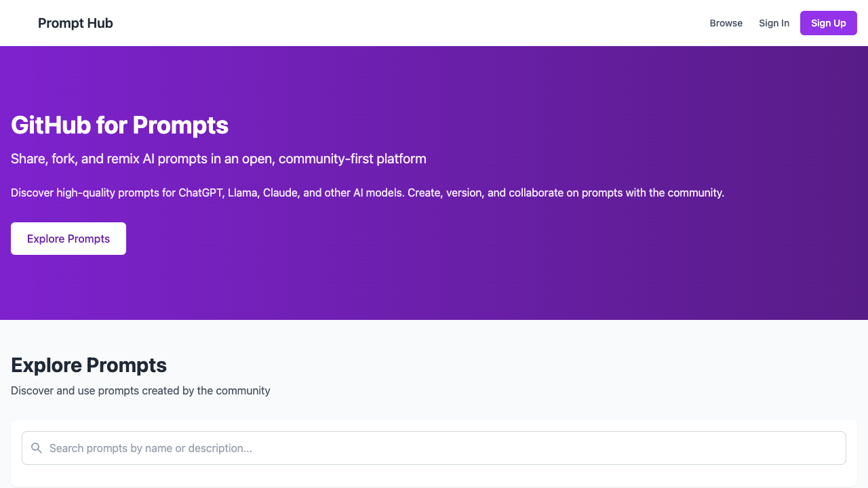The width and height of the screenshot is (868, 488).
Task: Click the GitHub for Prompts headline
Action: pos(119,125)
